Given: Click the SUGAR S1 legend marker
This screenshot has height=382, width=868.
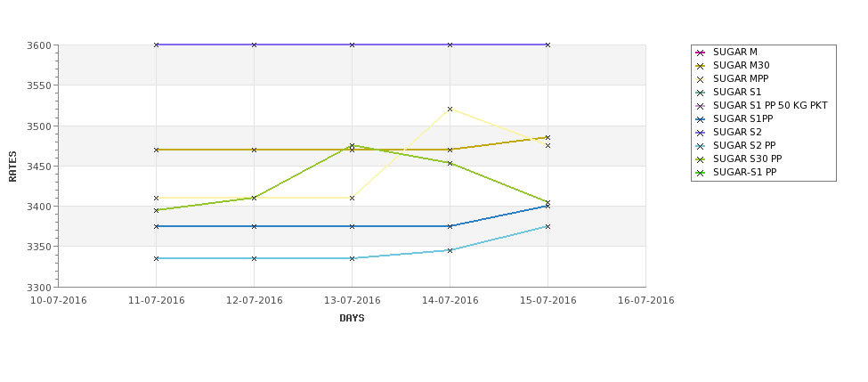Looking at the screenshot, I should click(701, 93).
